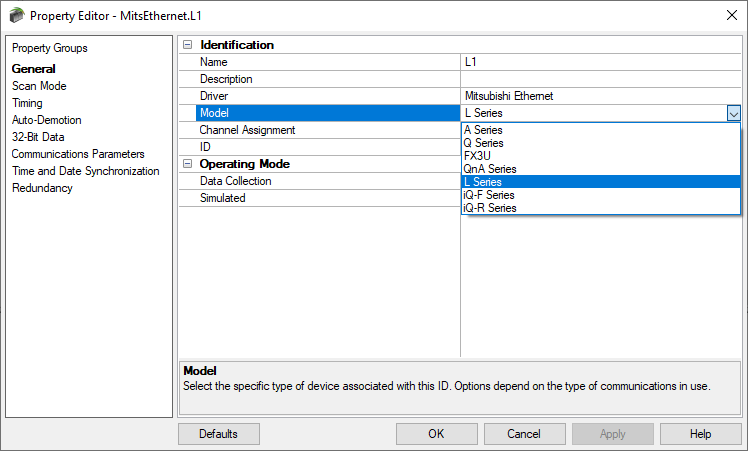Viewport: 748px width, 451px height.
Task: Choose iQ-F Series model option
Action: (x=601, y=195)
